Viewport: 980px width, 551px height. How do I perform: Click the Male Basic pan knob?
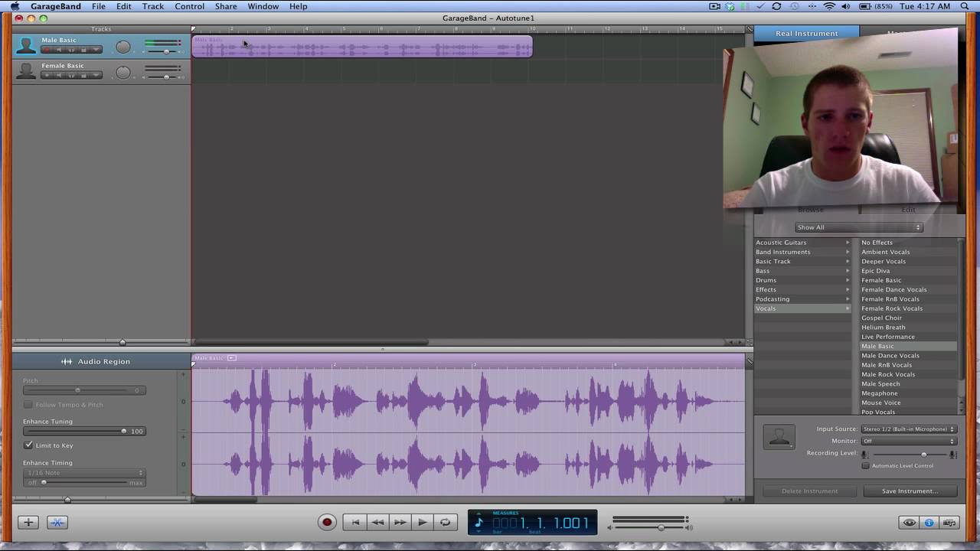(x=123, y=47)
